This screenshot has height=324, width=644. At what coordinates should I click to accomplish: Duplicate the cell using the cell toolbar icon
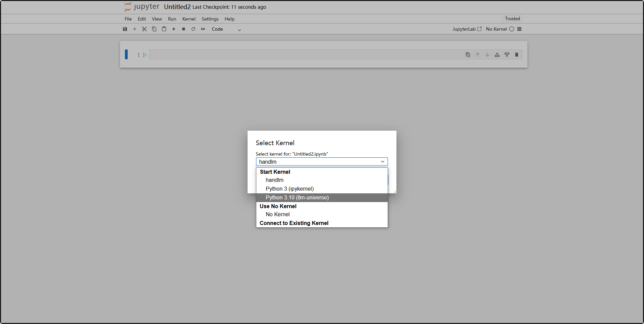468,55
